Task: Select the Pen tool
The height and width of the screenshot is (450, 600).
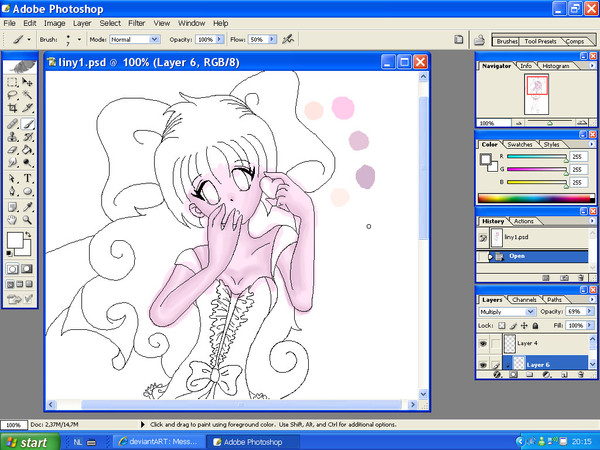Action: pyautogui.click(x=12, y=191)
